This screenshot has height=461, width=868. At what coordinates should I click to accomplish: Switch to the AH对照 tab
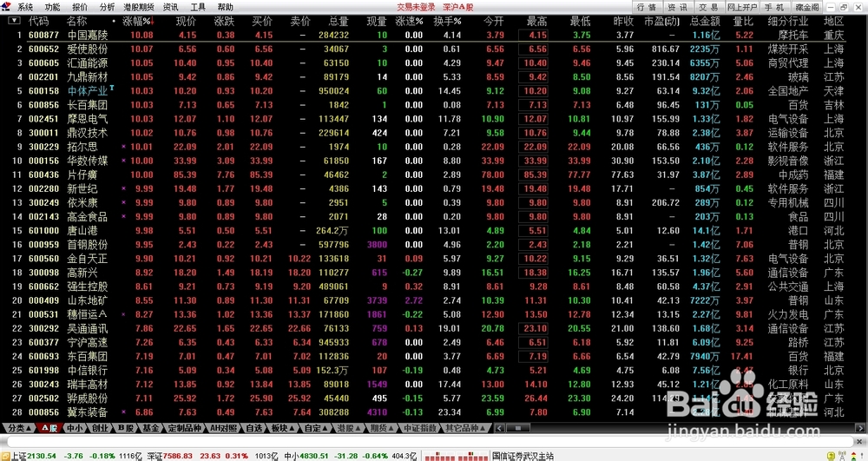point(224,428)
